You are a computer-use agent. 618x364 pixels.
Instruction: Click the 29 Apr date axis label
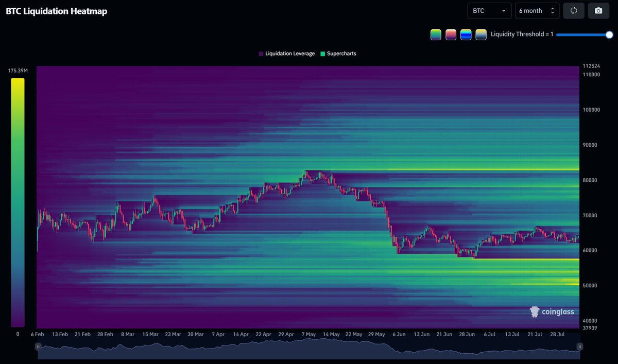pos(286,334)
